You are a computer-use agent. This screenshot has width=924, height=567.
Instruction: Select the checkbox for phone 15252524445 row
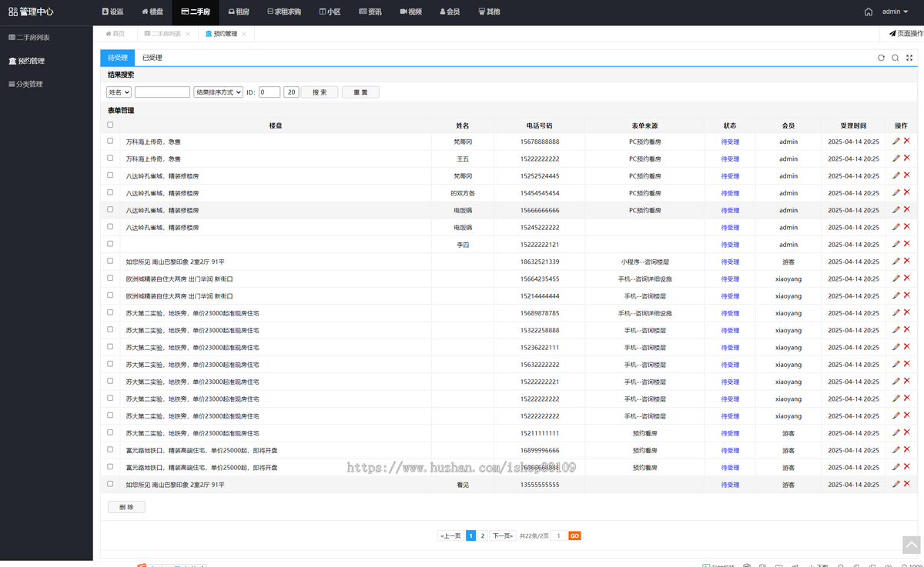tap(110, 175)
